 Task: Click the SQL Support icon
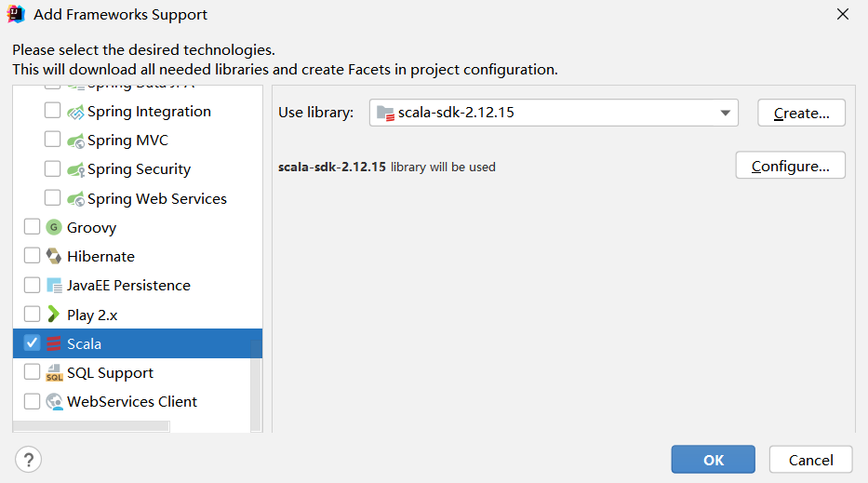click(54, 373)
